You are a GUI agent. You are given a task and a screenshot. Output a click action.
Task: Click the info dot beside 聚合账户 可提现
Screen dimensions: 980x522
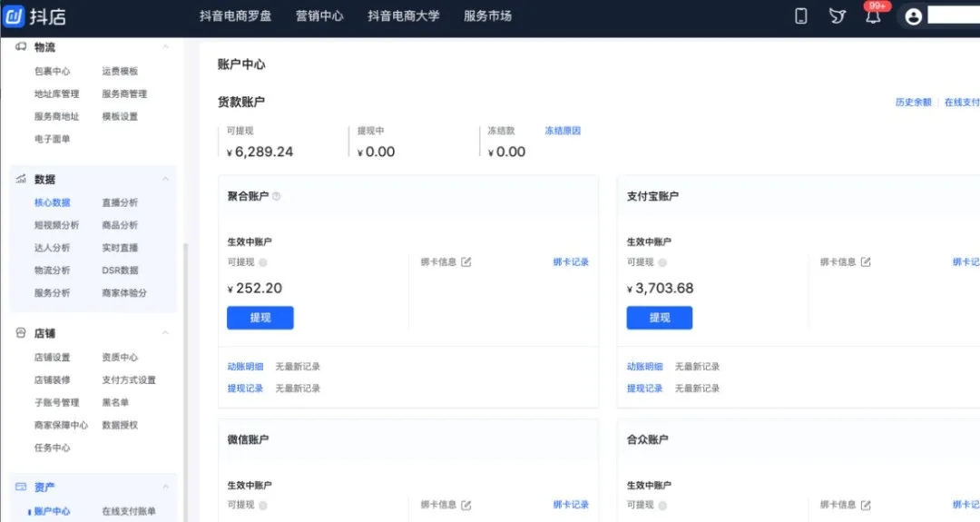click(x=263, y=262)
